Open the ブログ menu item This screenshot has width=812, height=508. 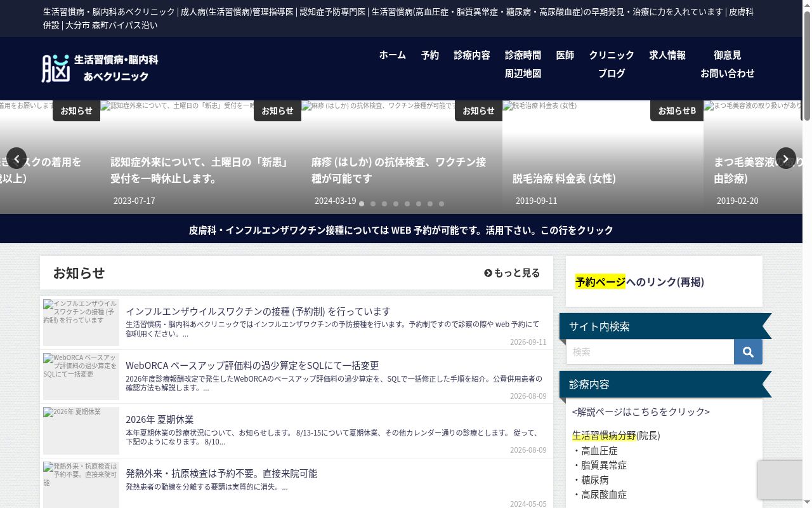point(612,74)
